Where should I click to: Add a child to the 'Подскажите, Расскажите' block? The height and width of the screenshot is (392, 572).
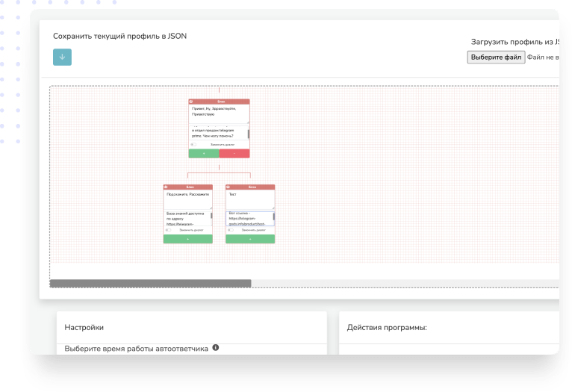187,239
